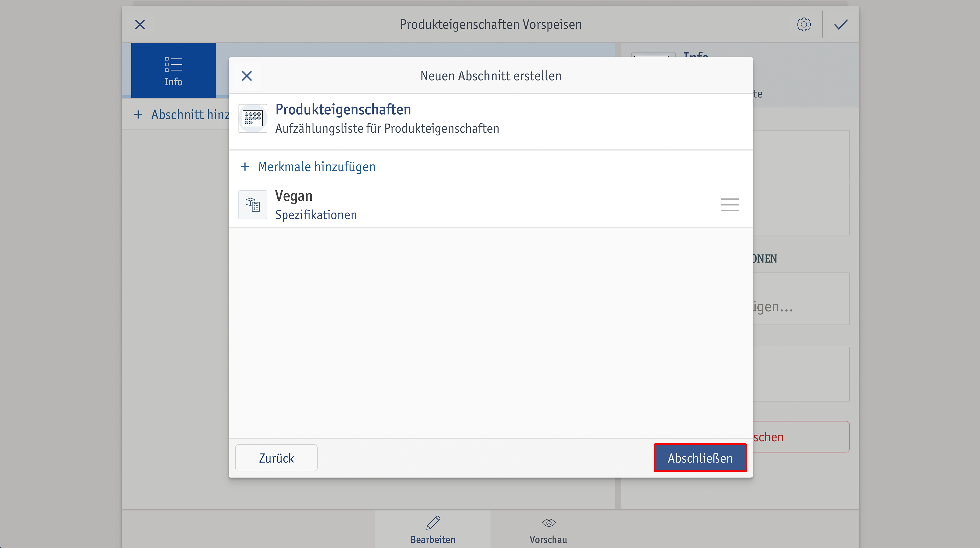Switch to Bearbeiten mode
980x548 pixels.
[x=433, y=529]
